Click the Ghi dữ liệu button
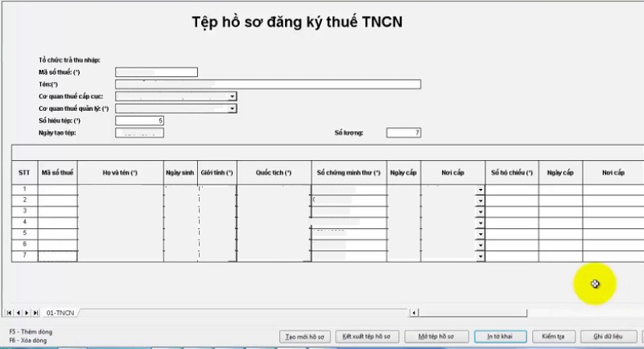 coord(608,337)
